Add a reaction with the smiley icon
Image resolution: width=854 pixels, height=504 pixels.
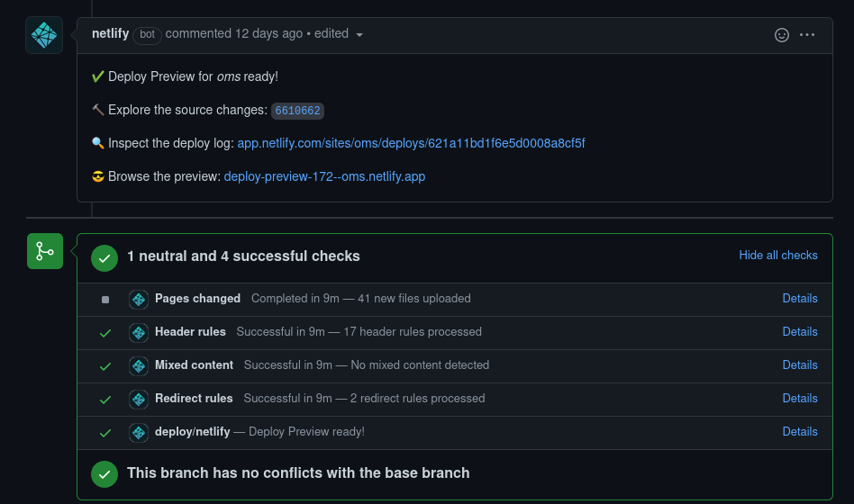click(x=782, y=35)
